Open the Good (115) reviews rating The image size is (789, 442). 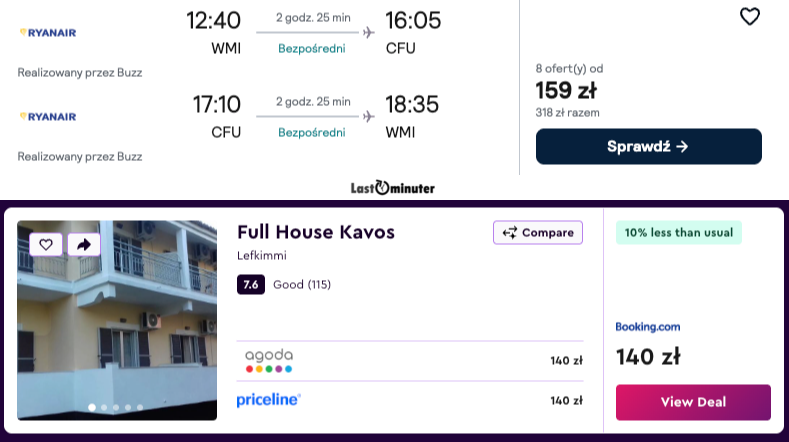301,285
